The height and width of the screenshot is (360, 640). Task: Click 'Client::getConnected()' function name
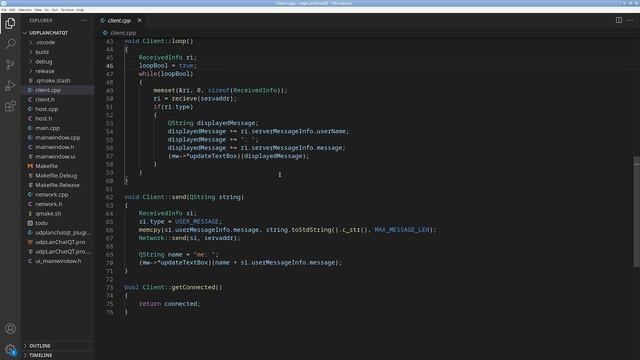(182, 287)
